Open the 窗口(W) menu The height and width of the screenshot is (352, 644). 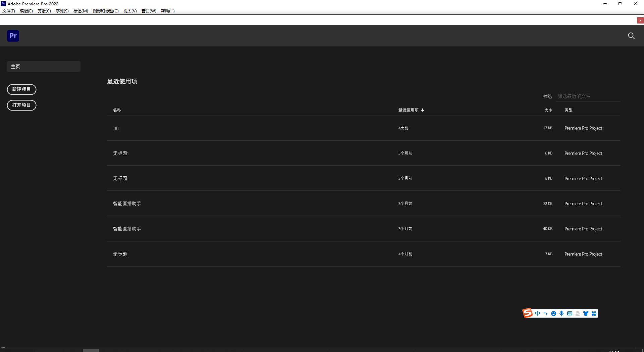149,11
